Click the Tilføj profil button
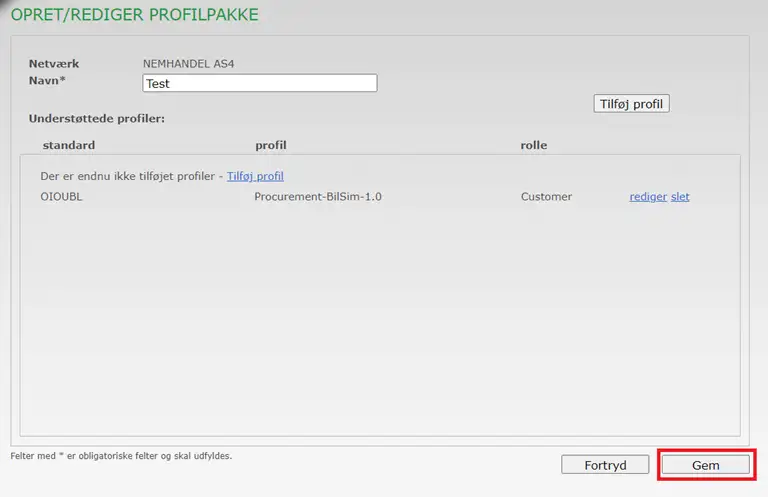The height and width of the screenshot is (497, 768). click(631, 104)
